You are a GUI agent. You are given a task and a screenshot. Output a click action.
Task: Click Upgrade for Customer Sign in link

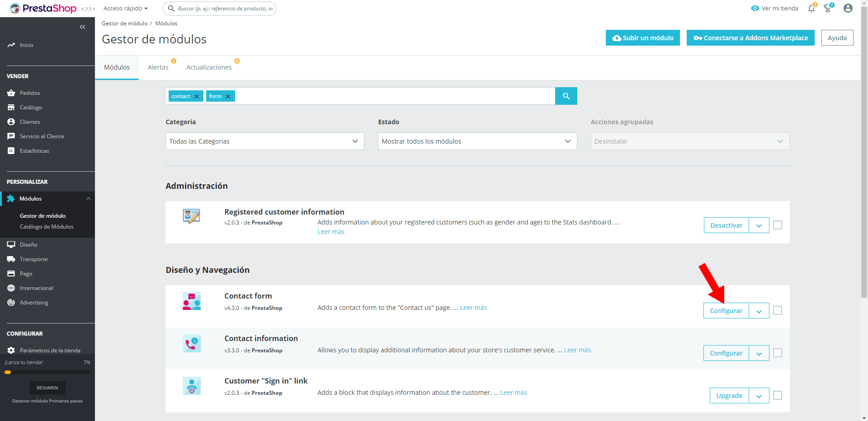point(729,396)
